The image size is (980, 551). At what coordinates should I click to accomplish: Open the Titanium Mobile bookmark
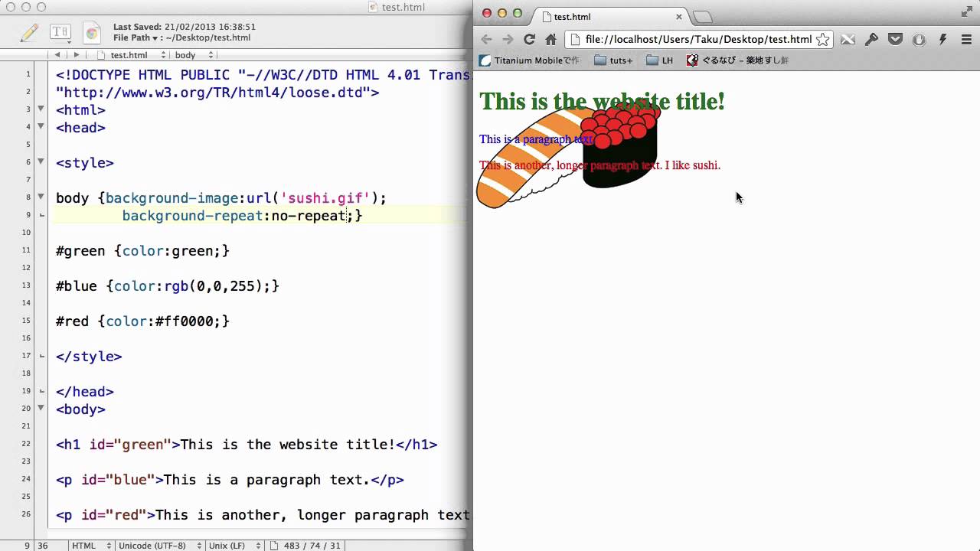529,60
